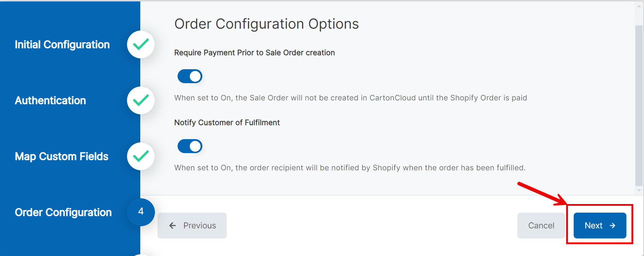Click the Initial Configuration checkmark icon
644x256 pixels.
141,44
